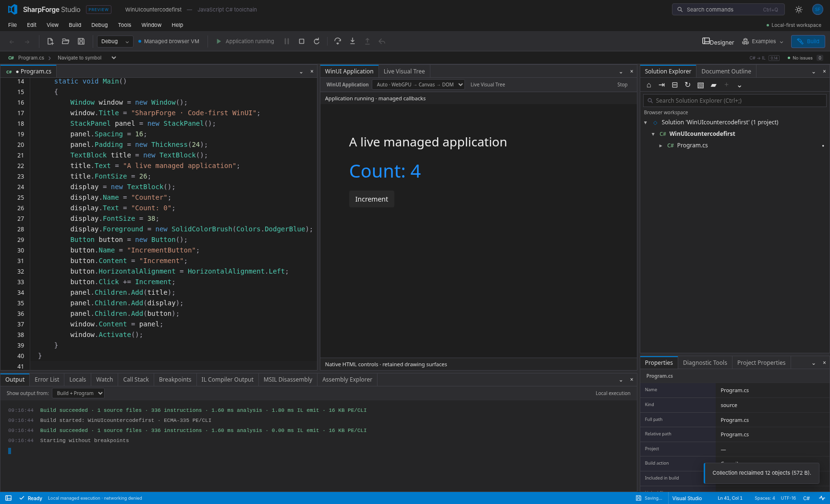
Task: Switch to the Error List tab
Action: [47, 380]
